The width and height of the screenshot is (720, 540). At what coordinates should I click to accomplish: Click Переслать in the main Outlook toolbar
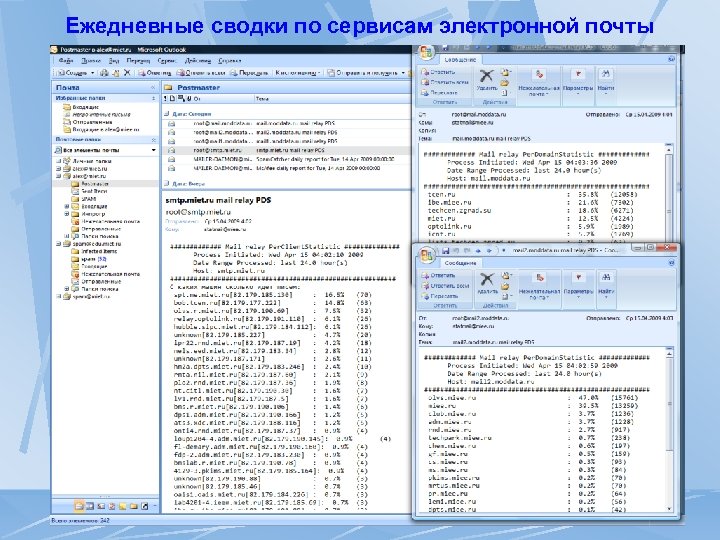[x=249, y=73]
